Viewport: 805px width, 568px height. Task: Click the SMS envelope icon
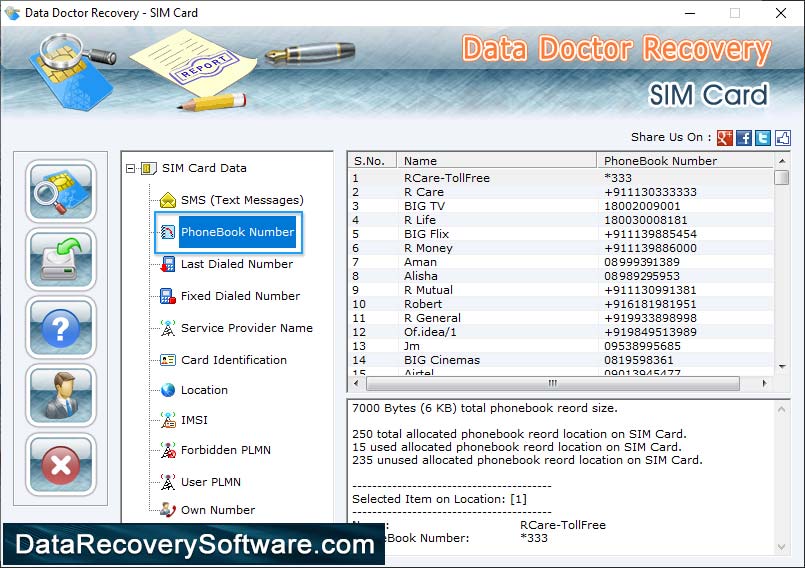point(168,200)
